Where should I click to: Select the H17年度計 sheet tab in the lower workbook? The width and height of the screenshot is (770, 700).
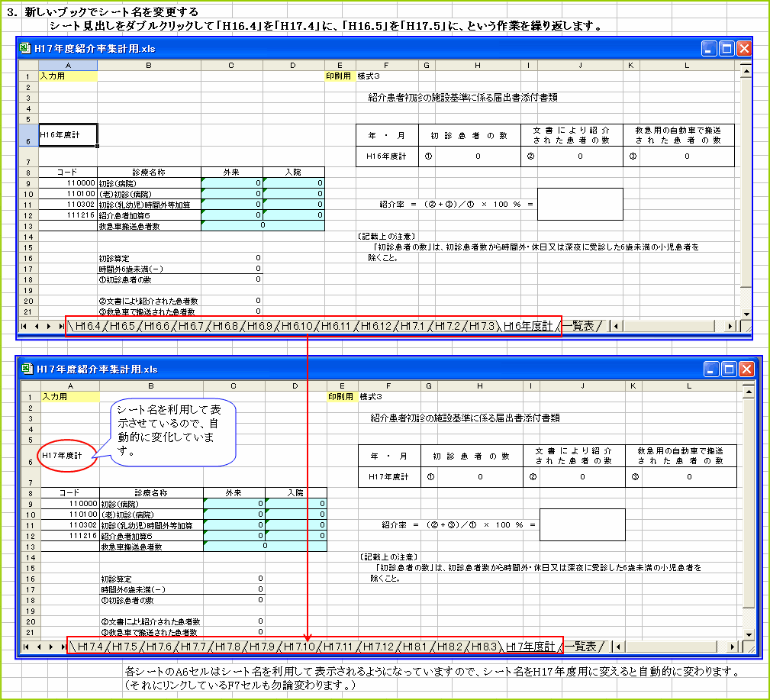pos(530,647)
